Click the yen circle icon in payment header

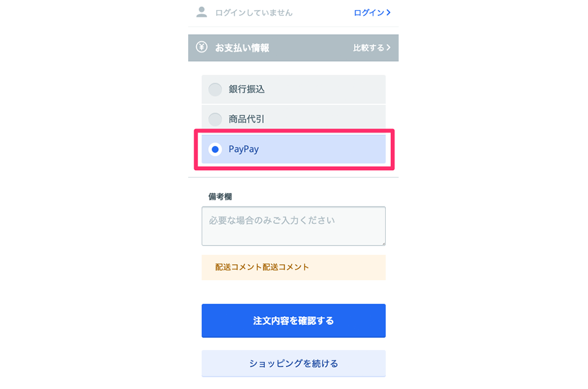pyautogui.click(x=202, y=47)
